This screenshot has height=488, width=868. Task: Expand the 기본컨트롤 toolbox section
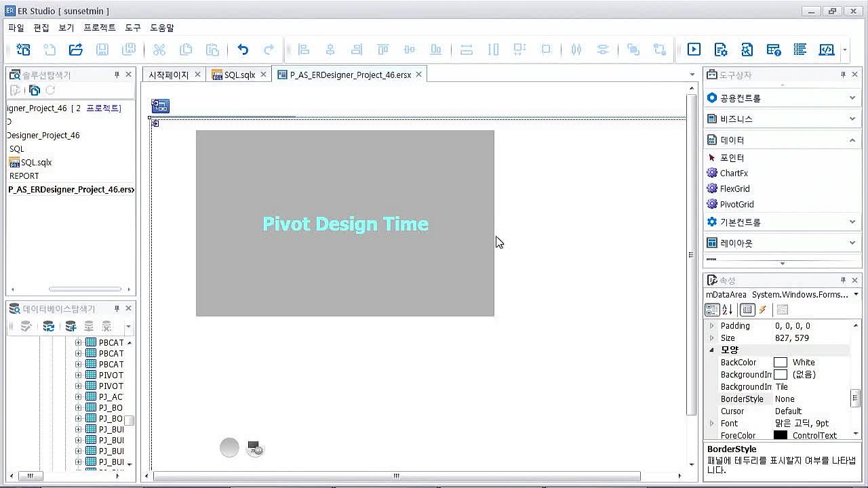pos(852,222)
